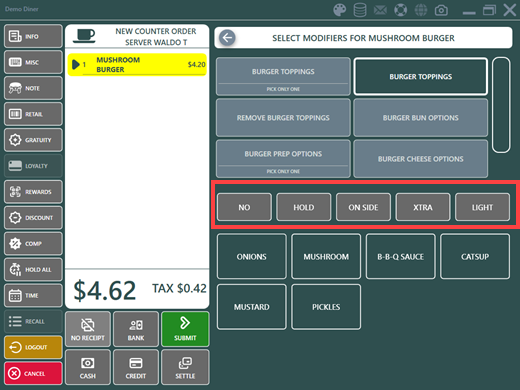Open the Loyalty card option
This screenshot has width=520, height=390.
33,166
